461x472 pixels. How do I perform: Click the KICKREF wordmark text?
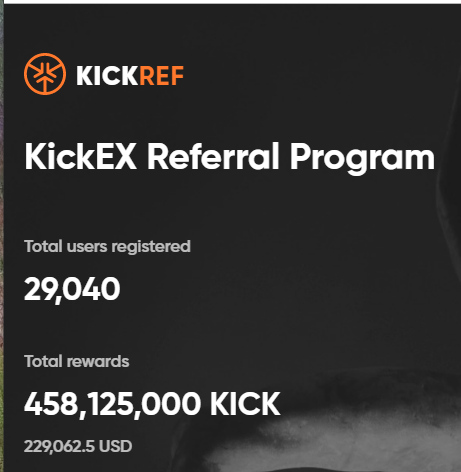point(130,76)
